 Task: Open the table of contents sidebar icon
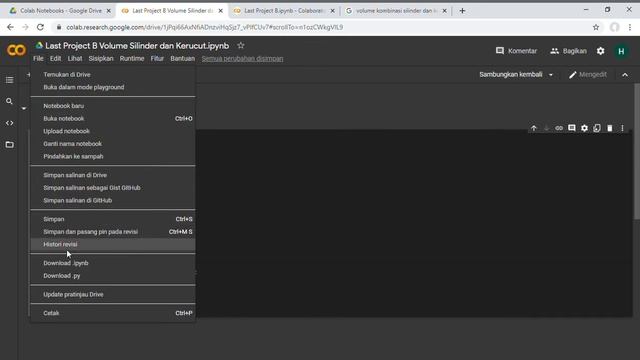click(9, 80)
